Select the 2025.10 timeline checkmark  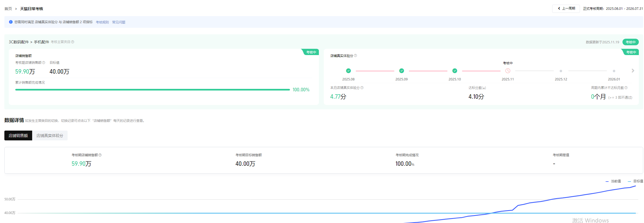click(455, 71)
